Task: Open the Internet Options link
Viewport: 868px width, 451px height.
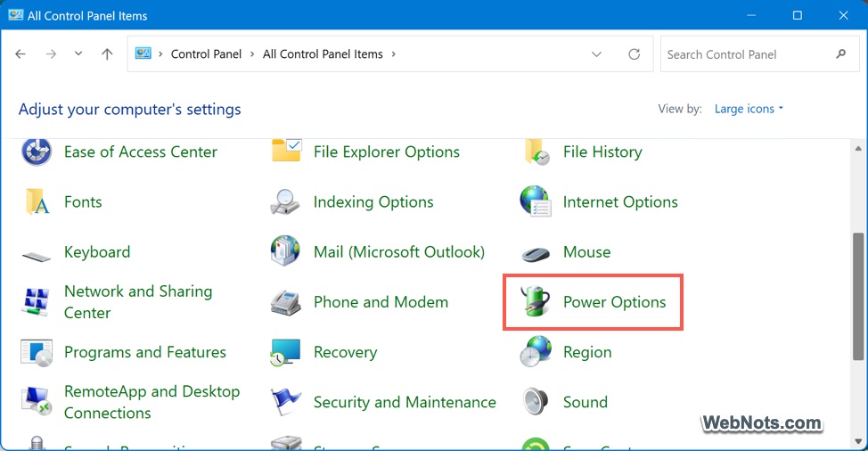Action: tap(620, 202)
